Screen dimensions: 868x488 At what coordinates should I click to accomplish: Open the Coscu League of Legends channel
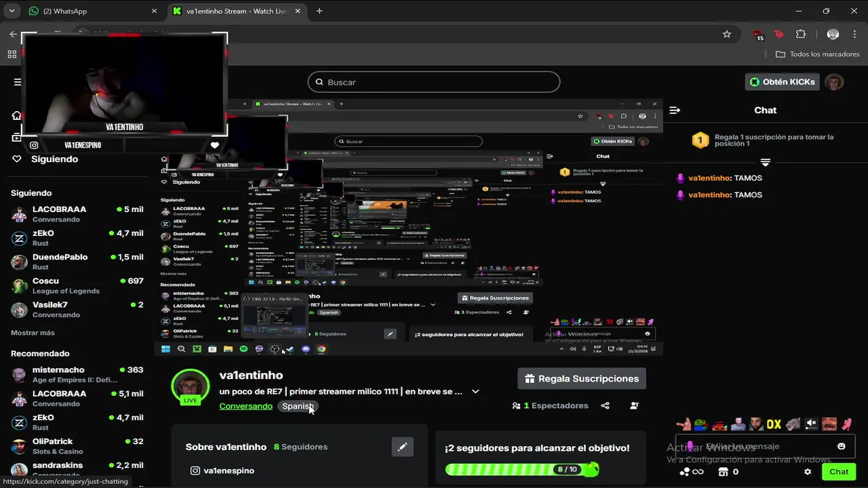tap(77, 285)
